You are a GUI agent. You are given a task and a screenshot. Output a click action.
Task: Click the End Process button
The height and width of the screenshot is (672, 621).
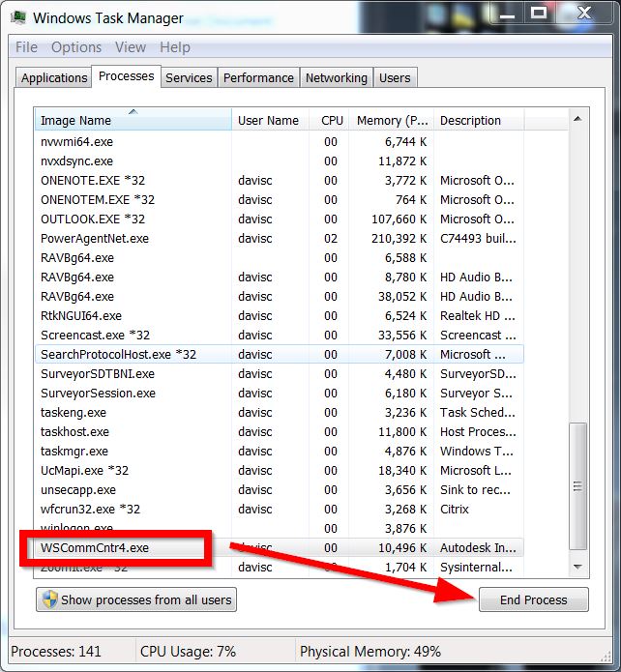[534, 599]
